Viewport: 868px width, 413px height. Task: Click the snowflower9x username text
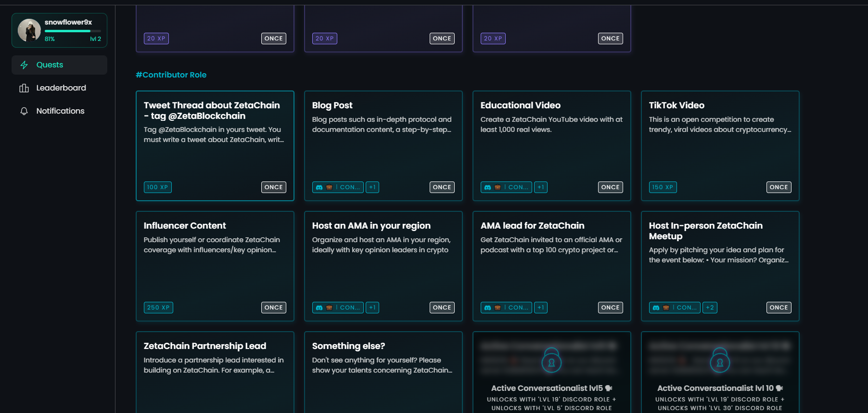[x=68, y=22]
